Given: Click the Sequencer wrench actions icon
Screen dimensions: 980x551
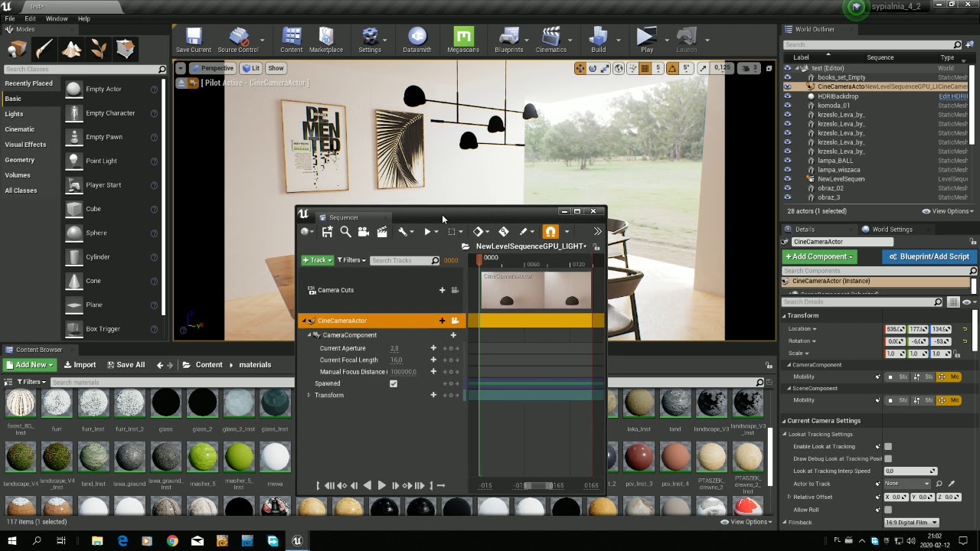Looking at the screenshot, I should (403, 231).
